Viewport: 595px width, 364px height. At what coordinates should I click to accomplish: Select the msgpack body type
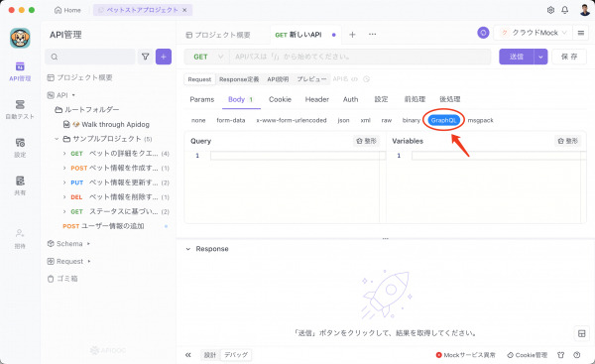click(480, 120)
